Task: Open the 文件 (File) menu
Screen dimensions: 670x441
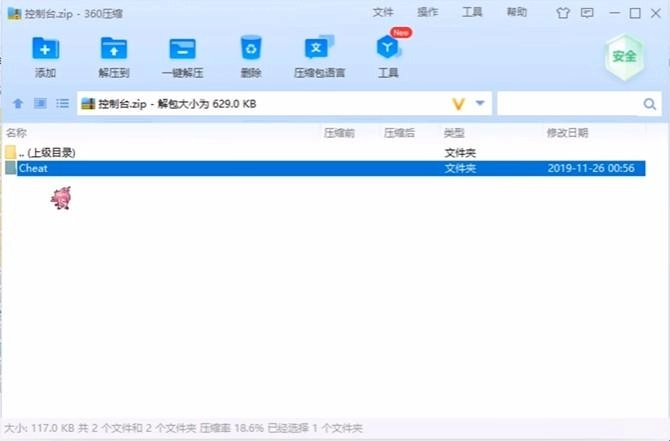Action: coord(382,13)
